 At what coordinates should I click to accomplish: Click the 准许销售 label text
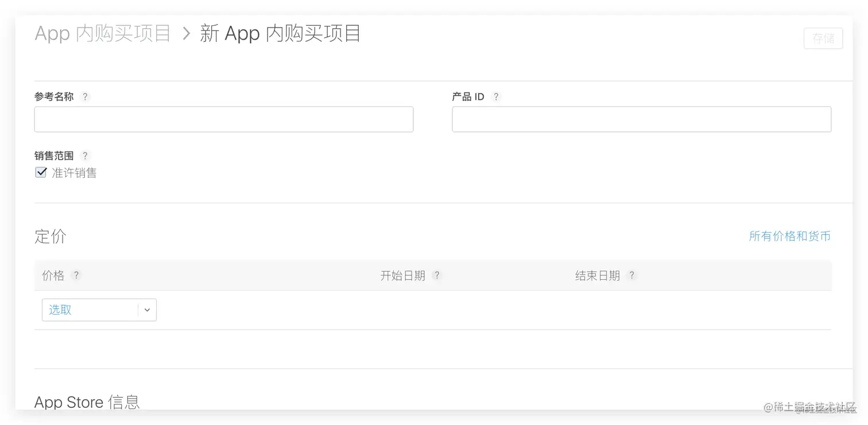click(x=74, y=173)
